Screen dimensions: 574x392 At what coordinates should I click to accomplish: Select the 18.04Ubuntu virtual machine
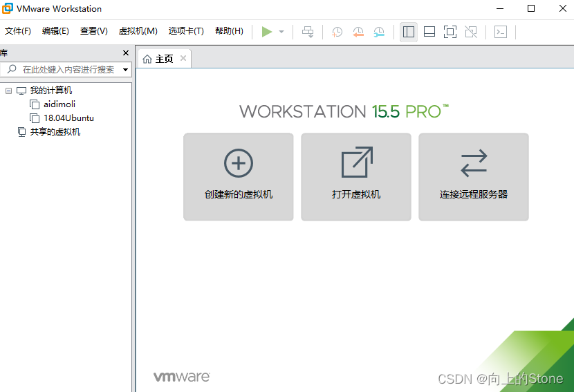pos(68,118)
